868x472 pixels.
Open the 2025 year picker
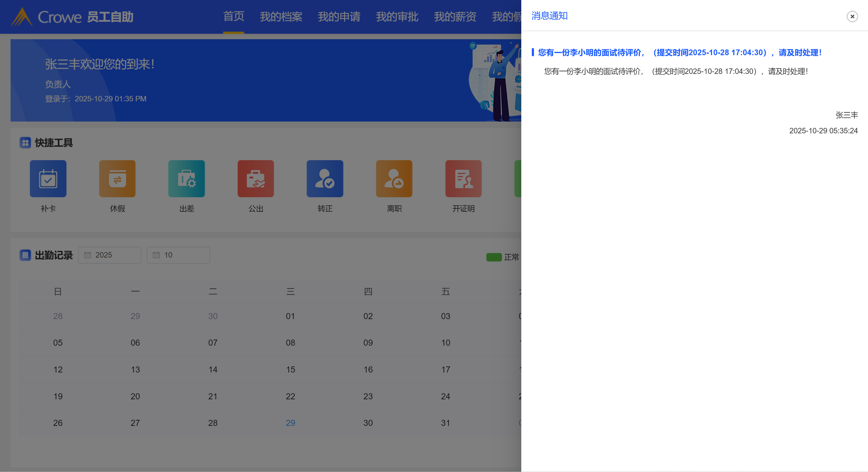tap(109, 255)
